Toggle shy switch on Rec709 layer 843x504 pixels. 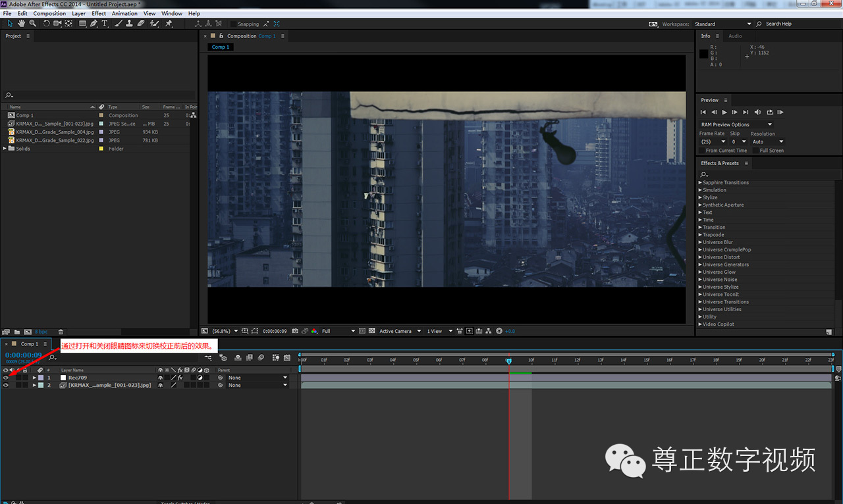pyautogui.click(x=160, y=378)
